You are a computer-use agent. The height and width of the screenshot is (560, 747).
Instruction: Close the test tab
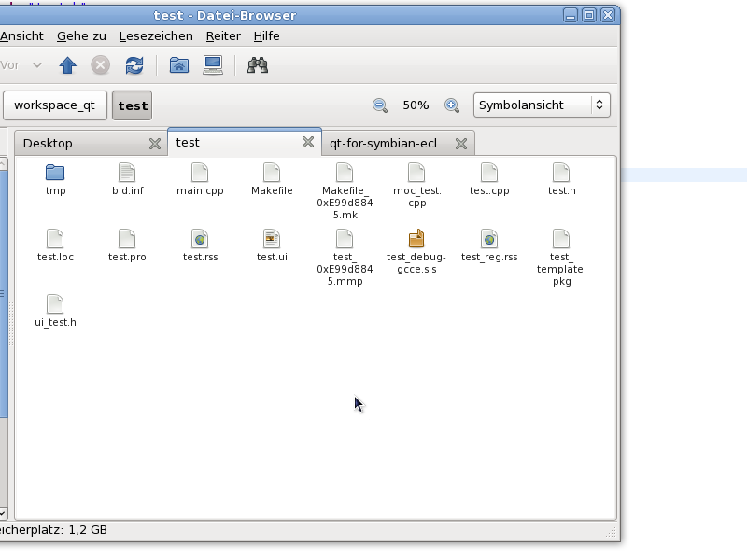307,142
